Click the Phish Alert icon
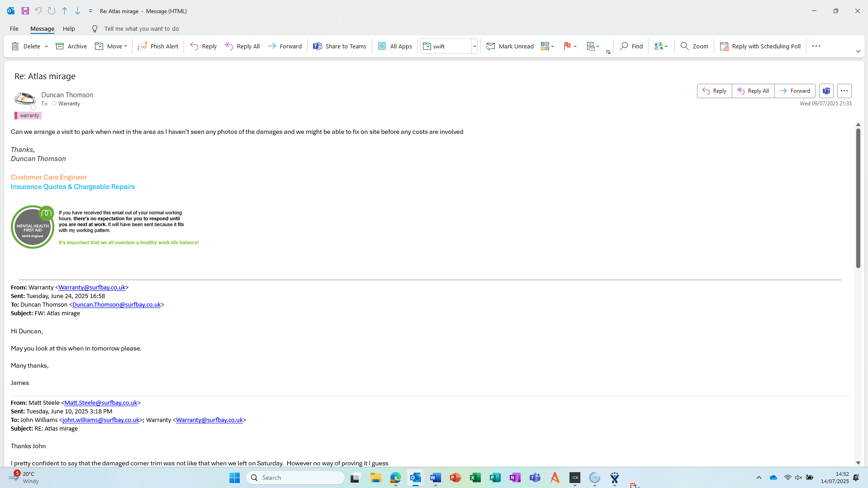The width and height of the screenshot is (868, 488). 142,46
